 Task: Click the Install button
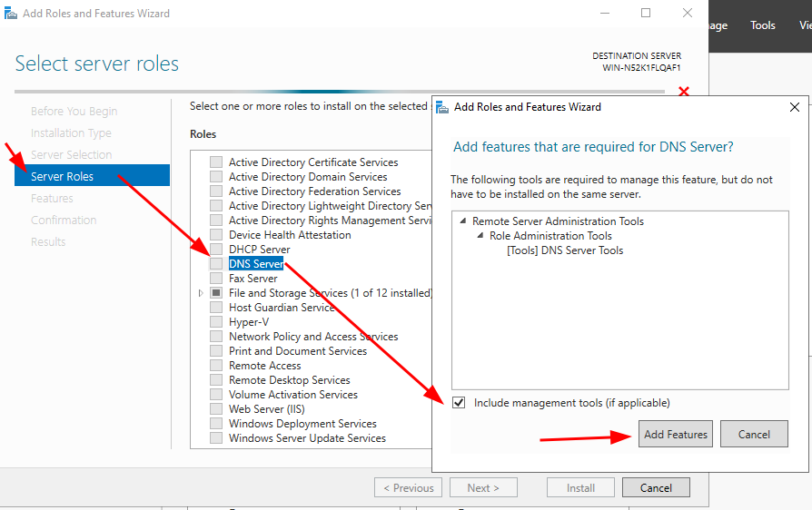580,487
